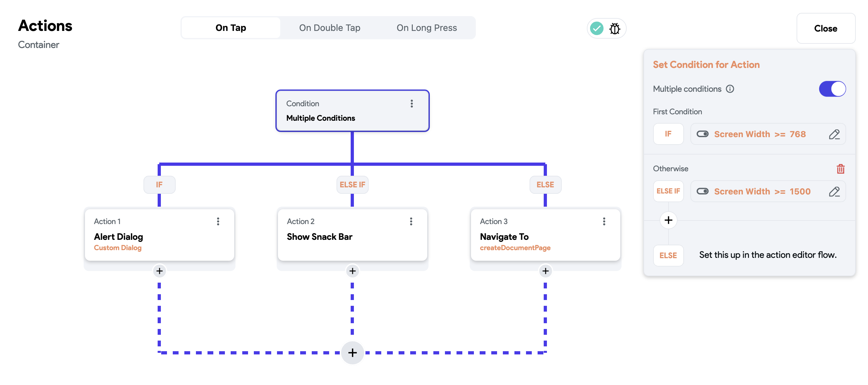Screen dimensions: 868x385
Task: Toggle off Multiple conditions switch
Action: pyautogui.click(x=832, y=89)
